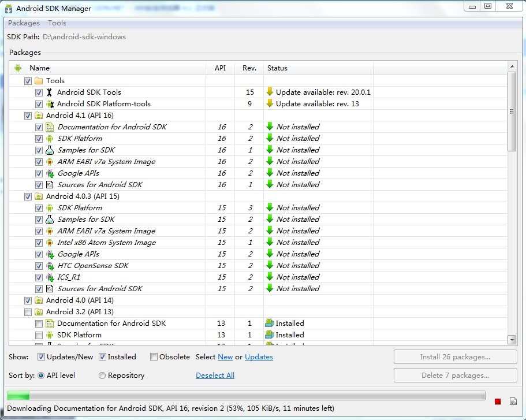
Task: Check the API 13 SDK Platform checkbox
Action: (39, 336)
